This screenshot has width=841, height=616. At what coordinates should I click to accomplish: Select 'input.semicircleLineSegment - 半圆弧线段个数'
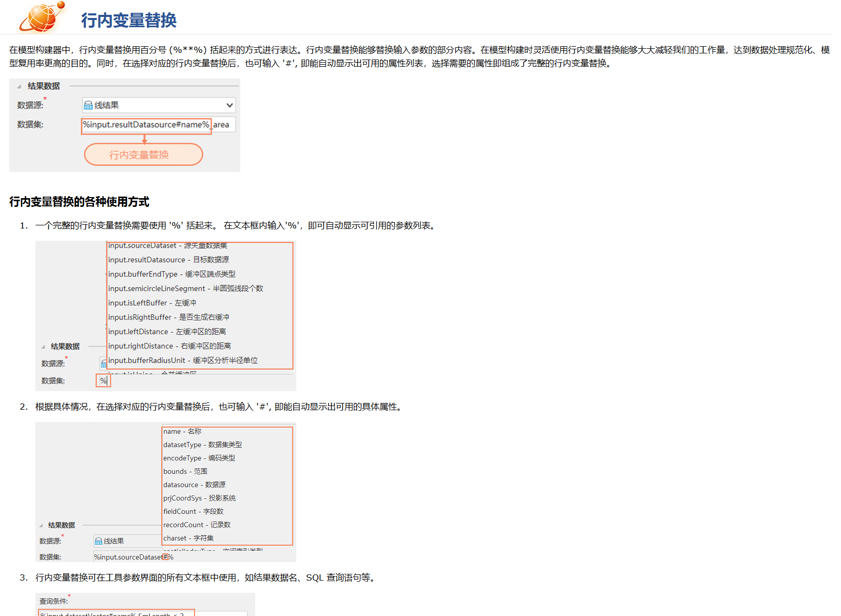(186, 288)
